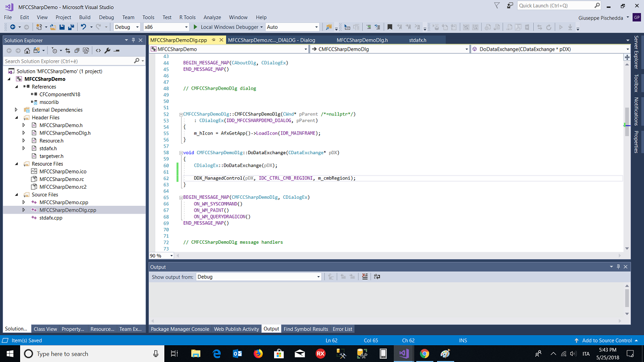Collapse the Source Files folder
Image resolution: width=644 pixels, height=362 pixels.
[16, 194]
